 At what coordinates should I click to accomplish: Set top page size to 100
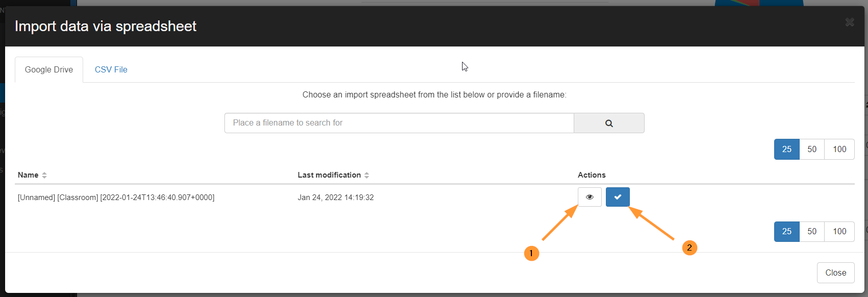point(839,149)
